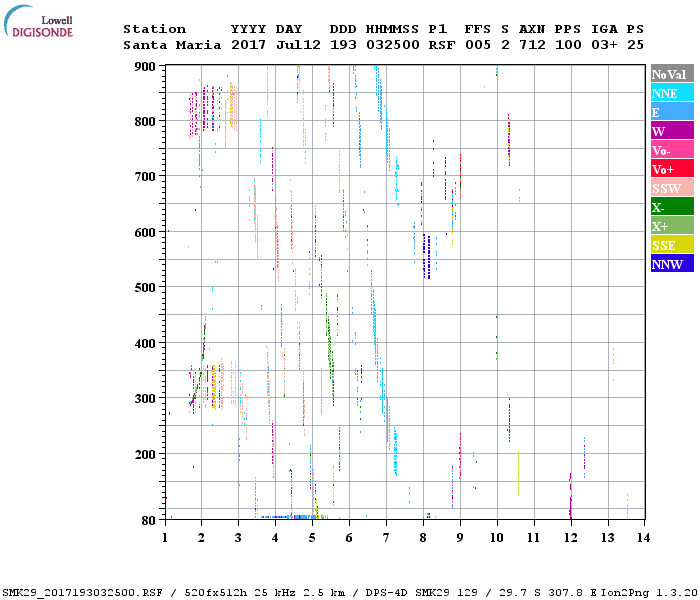Screen dimensions: 700x600
Task: Click the HHMMSS column header
Action: pyautogui.click(x=392, y=29)
